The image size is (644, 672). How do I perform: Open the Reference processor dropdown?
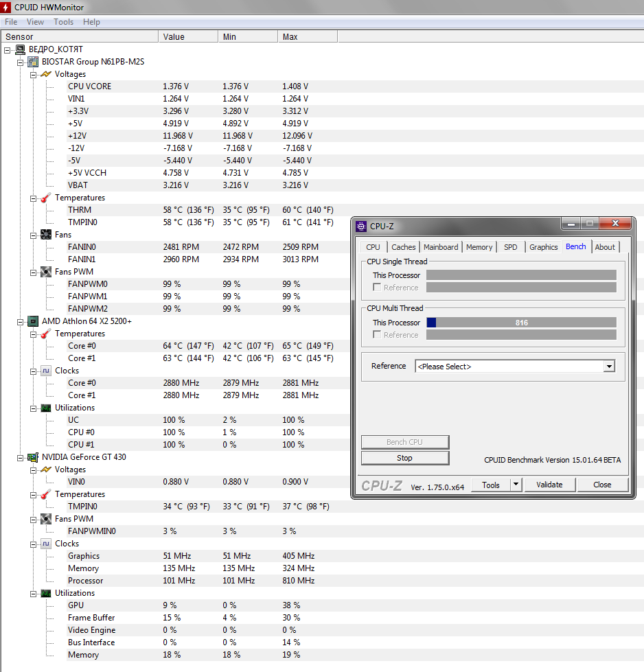click(608, 367)
